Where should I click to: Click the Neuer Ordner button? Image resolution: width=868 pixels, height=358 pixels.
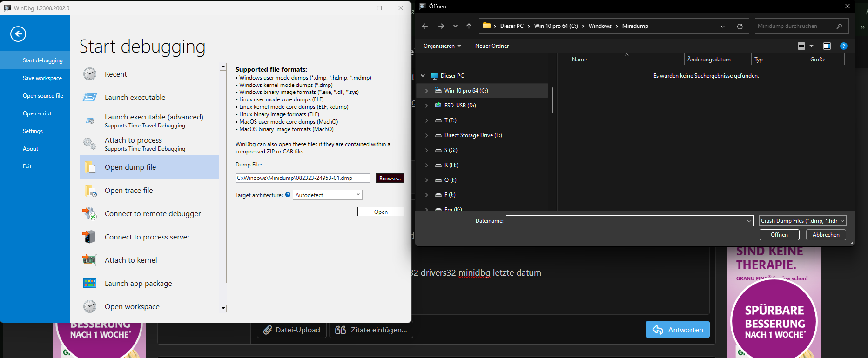click(492, 46)
